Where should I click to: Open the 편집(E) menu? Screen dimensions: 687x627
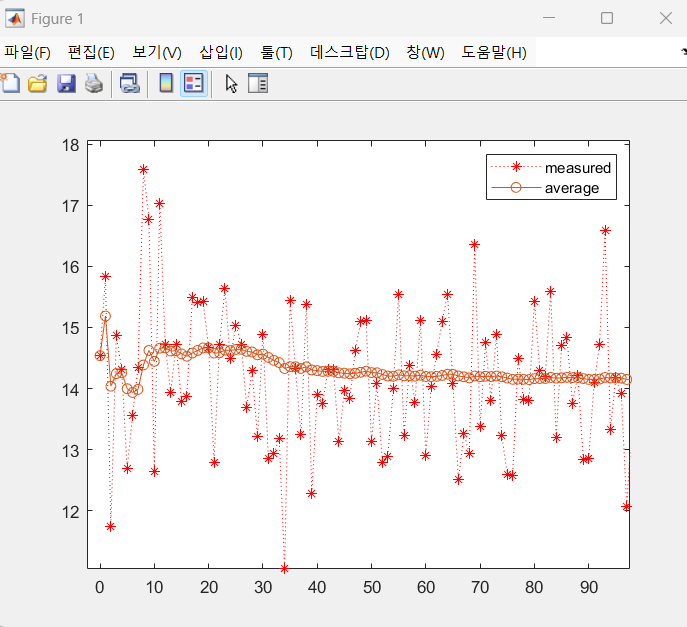pyautogui.click(x=91, y=53)
